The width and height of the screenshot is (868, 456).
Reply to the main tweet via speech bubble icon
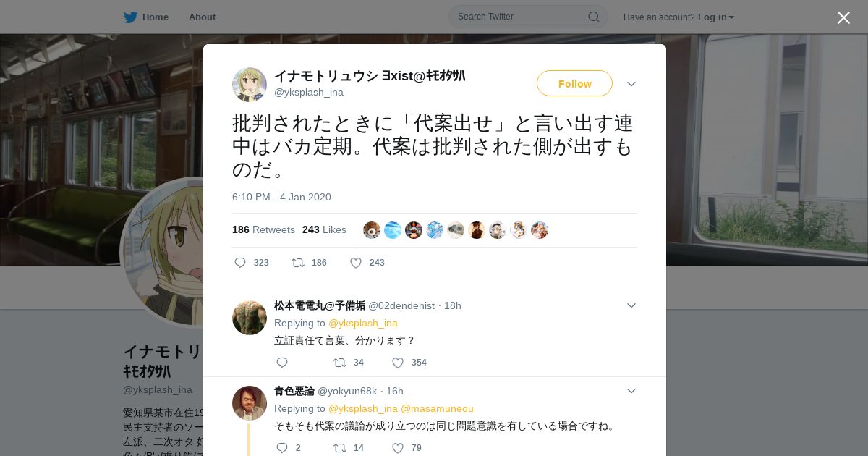(240, 263)
